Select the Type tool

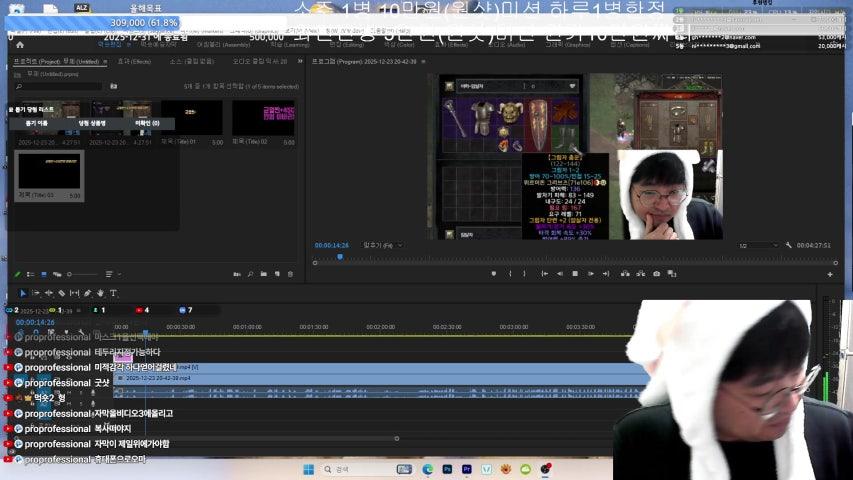pyautogui.click(x=113, y=293)
